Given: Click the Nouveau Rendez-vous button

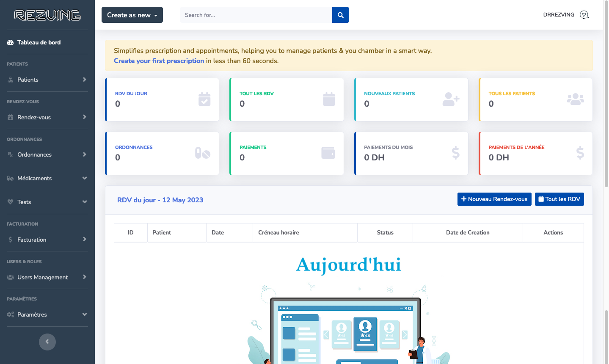Looking at the screenshot, I should [494, 199].
